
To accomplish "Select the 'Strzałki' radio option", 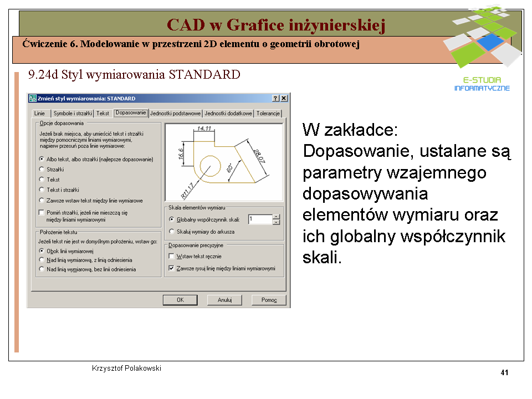I will tap(42, 170).
